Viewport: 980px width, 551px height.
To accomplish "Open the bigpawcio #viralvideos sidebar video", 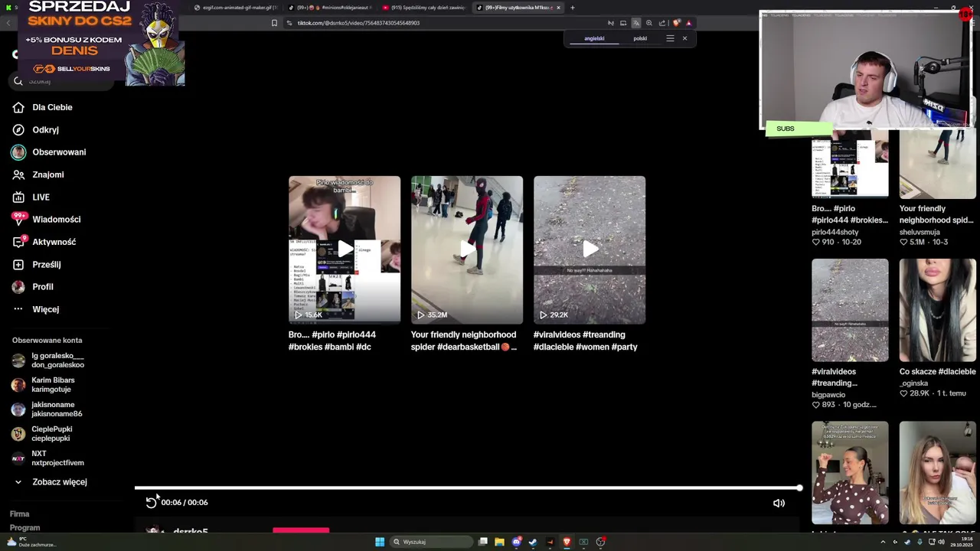I will pyautogui.click(x=850, y=310).
